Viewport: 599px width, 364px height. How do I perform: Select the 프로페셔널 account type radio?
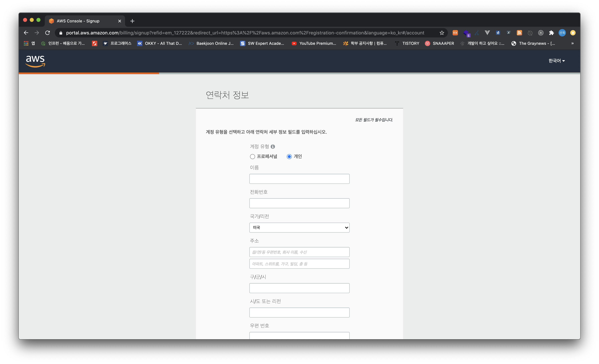point(252,157)
